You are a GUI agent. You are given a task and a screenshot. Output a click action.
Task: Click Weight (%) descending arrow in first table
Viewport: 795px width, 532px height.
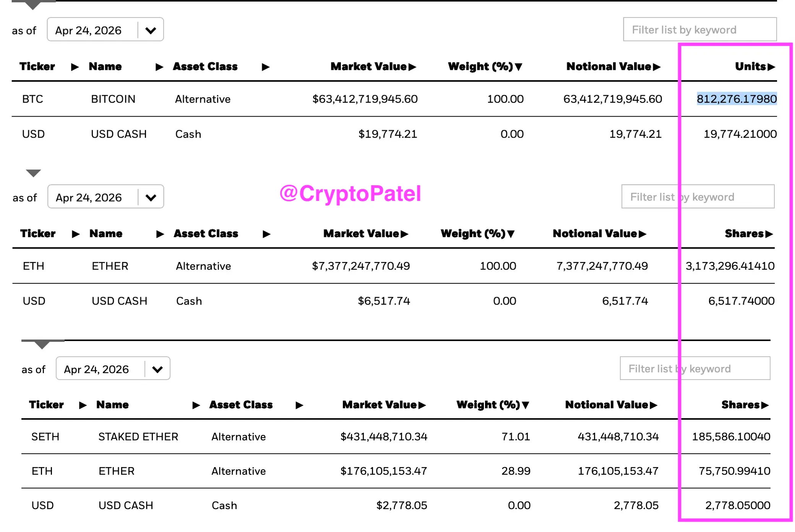519,67
